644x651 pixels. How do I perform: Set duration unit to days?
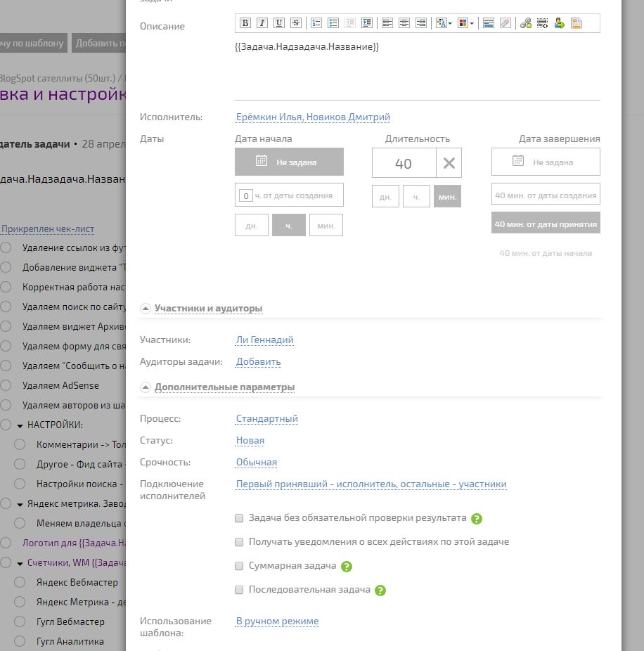[385, 196]
